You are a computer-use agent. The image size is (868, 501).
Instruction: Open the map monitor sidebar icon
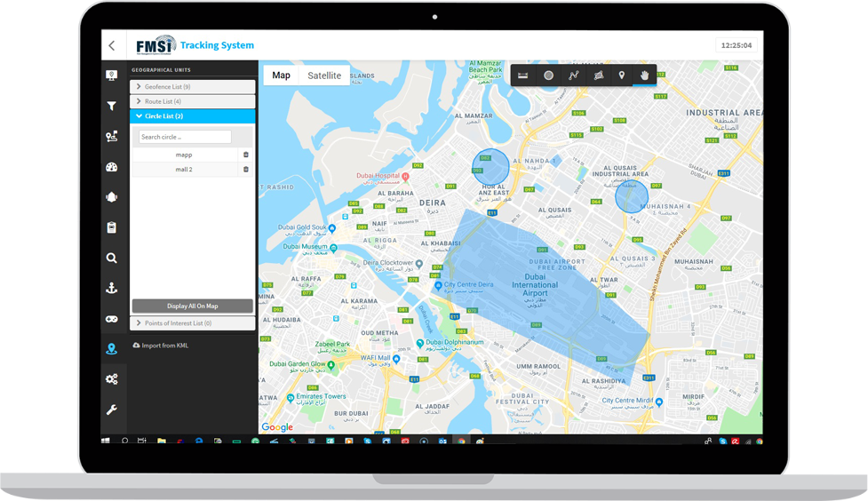[x=112, y=76]
